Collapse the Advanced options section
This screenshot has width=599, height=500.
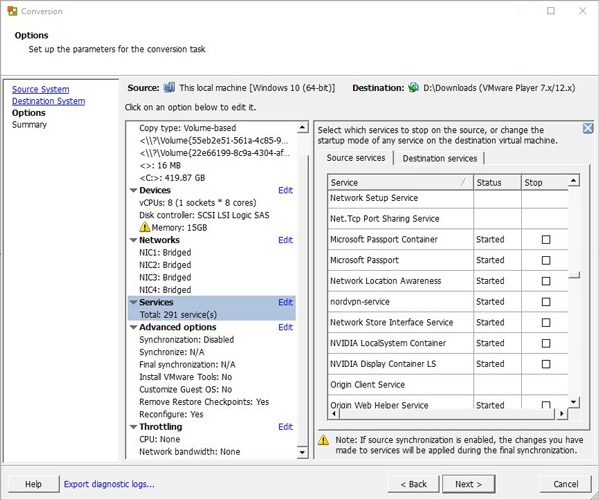click(133, 327)
